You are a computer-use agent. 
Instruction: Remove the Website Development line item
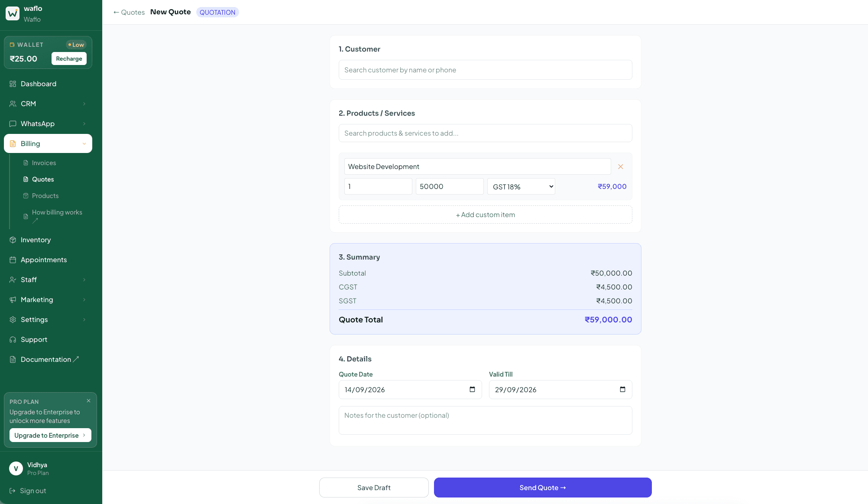621,166
